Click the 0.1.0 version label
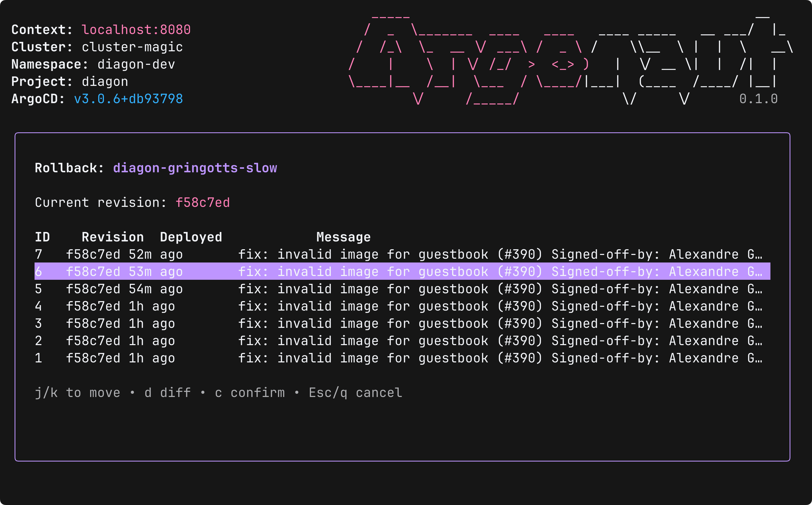Image resolution: width=812 pixels, height=505 pixels. 759,99
